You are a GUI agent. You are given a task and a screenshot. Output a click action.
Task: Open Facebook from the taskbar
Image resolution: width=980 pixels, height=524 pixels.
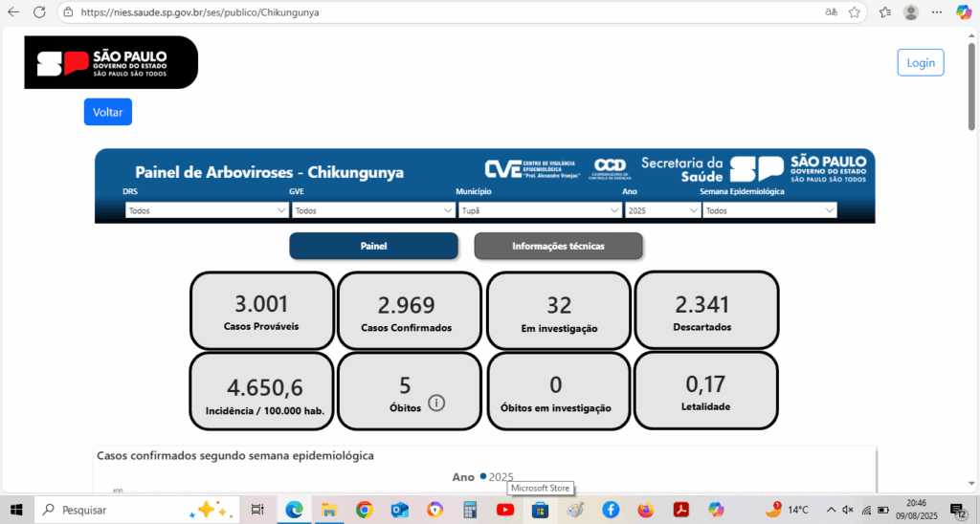point(611,510)
